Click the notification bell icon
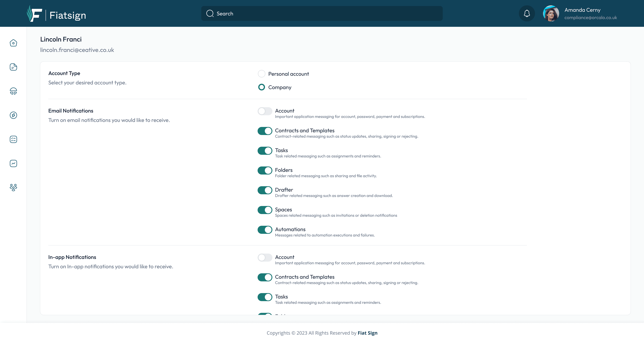 [527, 13]
